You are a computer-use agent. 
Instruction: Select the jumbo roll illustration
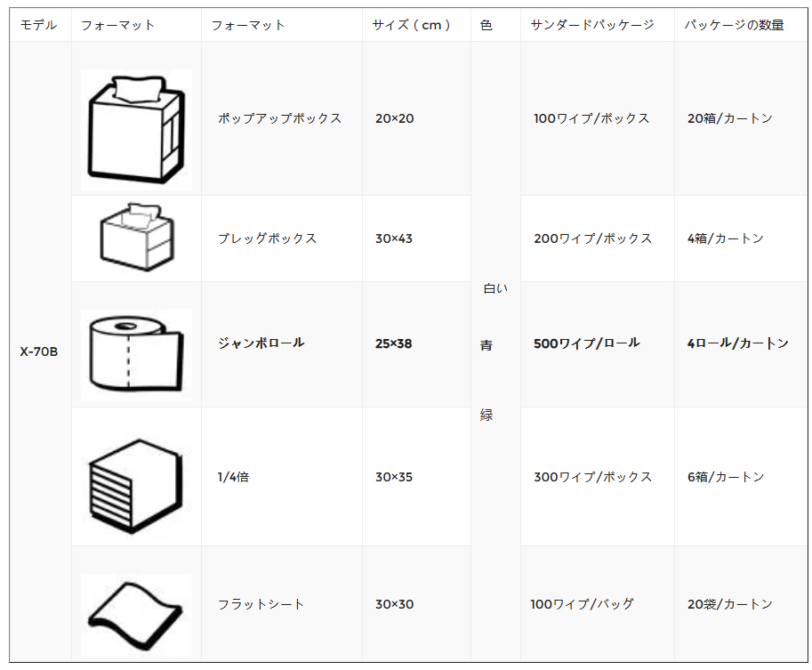136,355
